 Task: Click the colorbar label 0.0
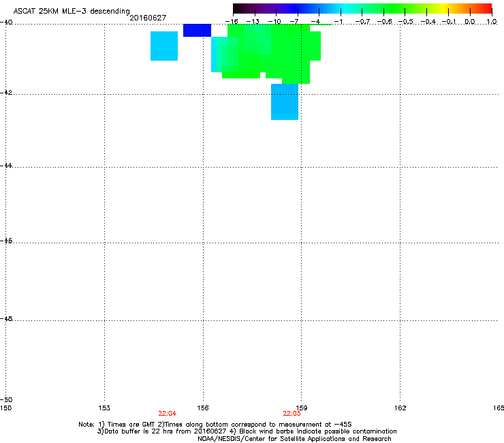pyautogui.click(x=470, y=22)
